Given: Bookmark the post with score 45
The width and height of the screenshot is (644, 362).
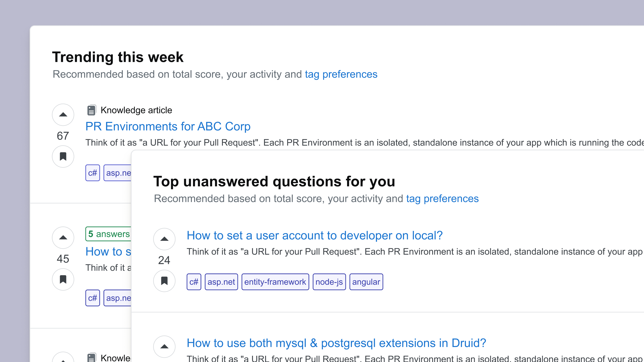Looking at the screenshot, I should (x=63, y=279).
